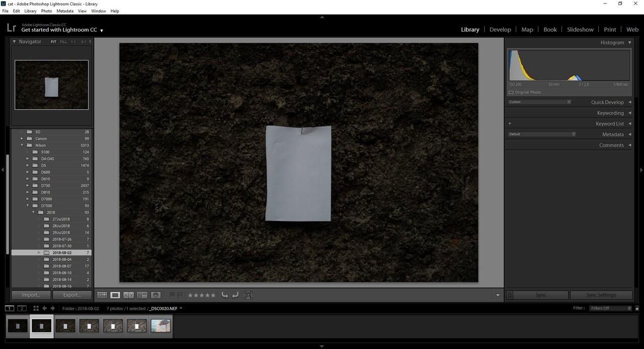
Task: Click draw face region icon
Action: pyautogui.click(x=248, y=295)
